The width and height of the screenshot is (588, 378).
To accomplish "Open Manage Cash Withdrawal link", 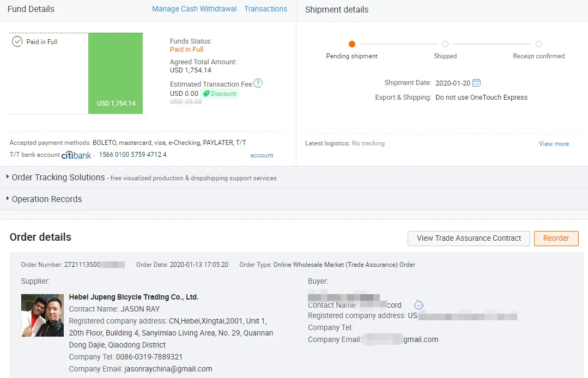I will [195, 9].
